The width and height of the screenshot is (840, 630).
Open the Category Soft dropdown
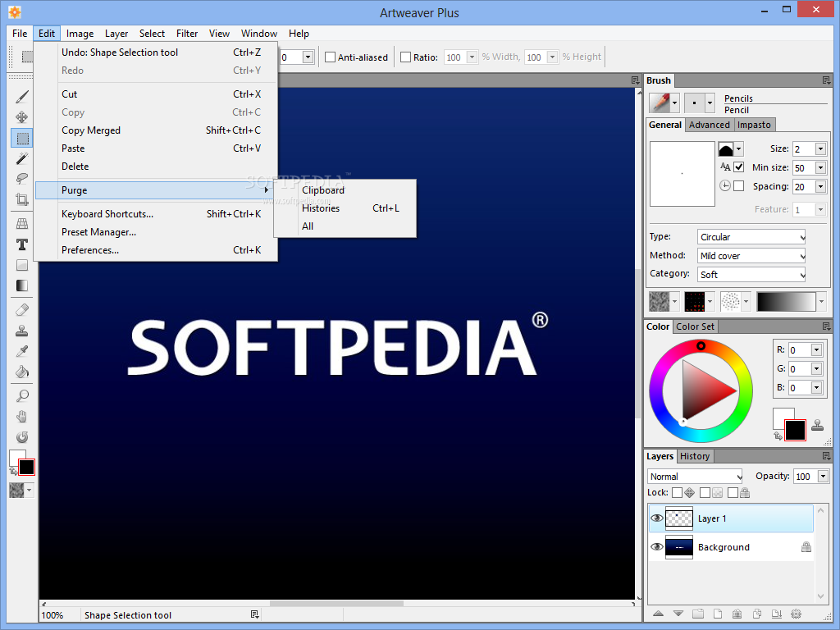click(x=751, y=274)
